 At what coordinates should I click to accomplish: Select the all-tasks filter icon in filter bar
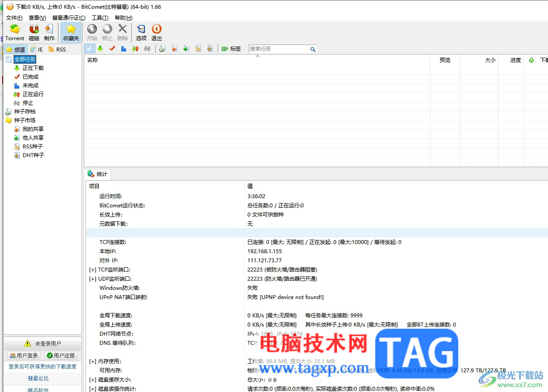click(89, 49)
